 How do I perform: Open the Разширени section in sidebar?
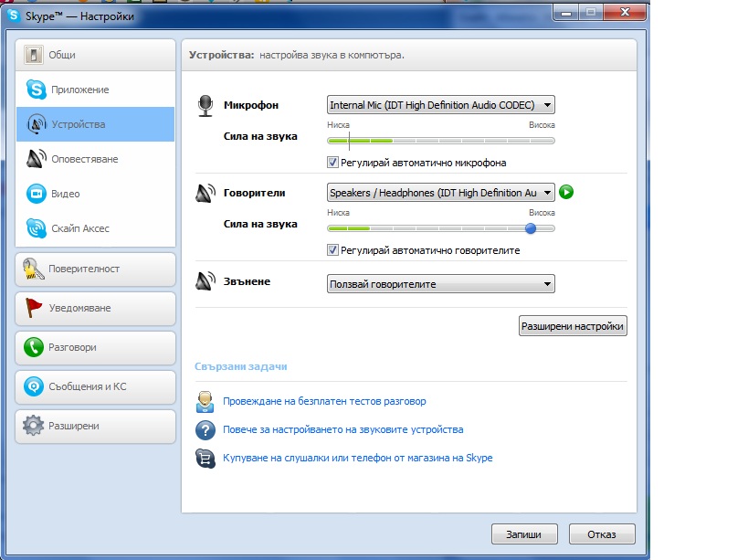[95, 426]
